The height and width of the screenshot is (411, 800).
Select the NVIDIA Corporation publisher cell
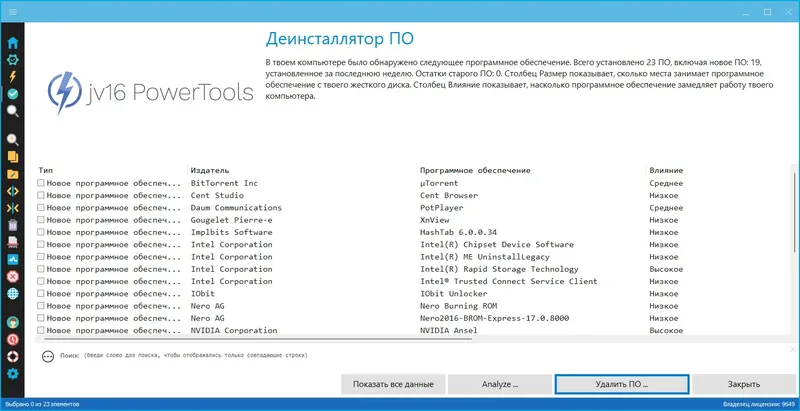click(x=234, y=330)
